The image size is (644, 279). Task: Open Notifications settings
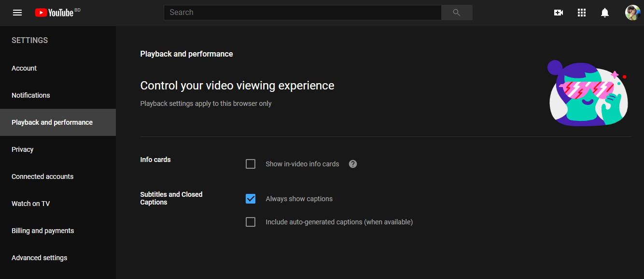point(31,95)
